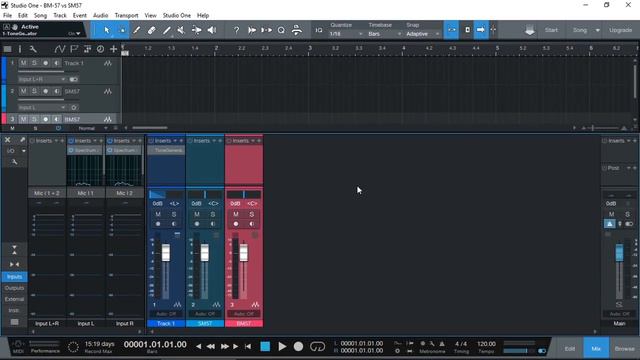Open the Snap Adaptive dropdown
This screenshot has width=640, height=360.
422,34
